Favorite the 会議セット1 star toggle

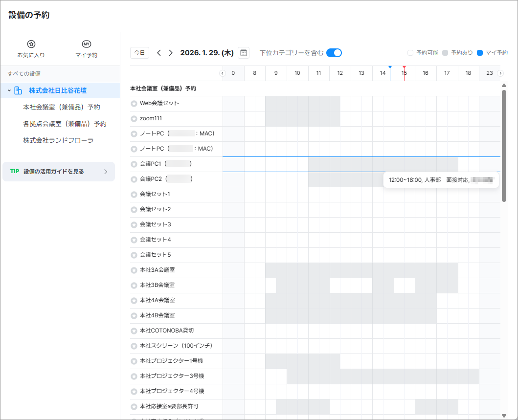tap(134, 195)
